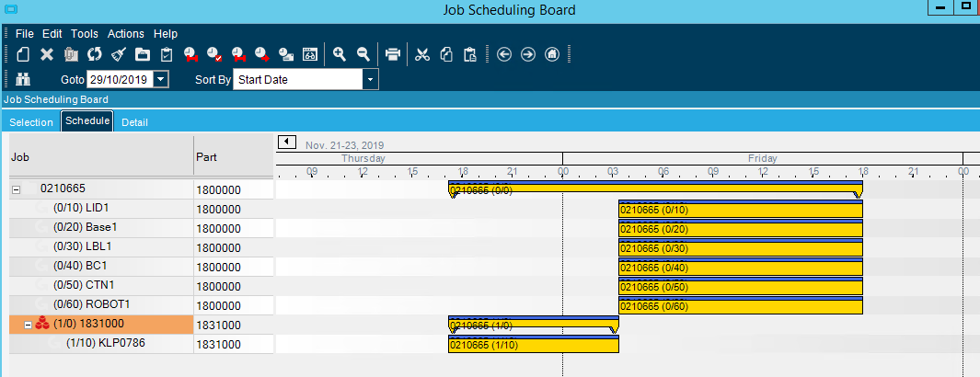Switch to the Selection tab
This screenshot has height=377, width=980.
tap(31, 122)
